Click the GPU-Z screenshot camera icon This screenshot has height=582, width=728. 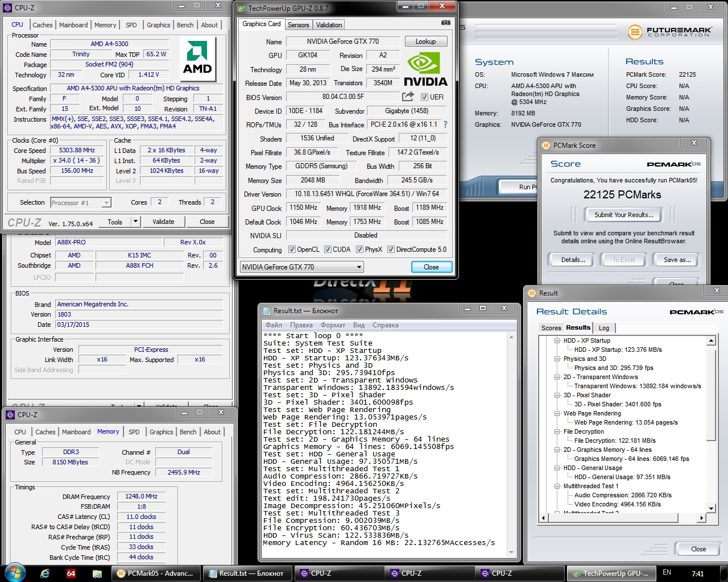445,23
